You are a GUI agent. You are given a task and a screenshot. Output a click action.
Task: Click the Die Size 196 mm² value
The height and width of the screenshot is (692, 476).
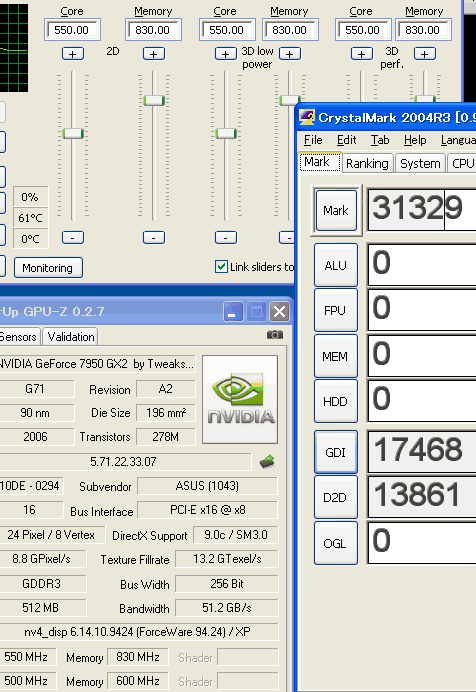[166, 413]
